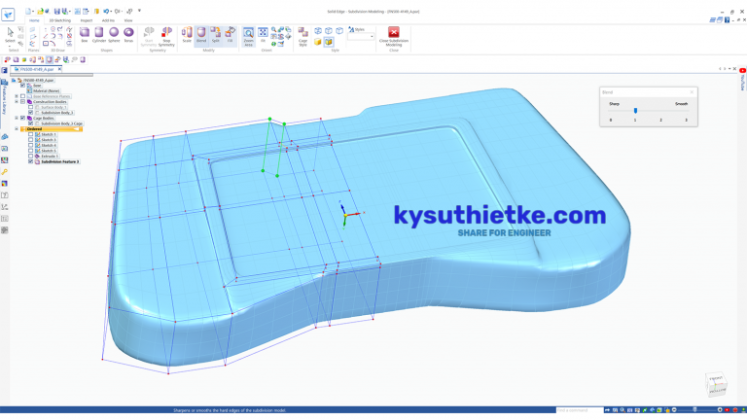Screen dimensions: 747x420
Task: Open the Cage Style tool
Action: [x=303, y=37]
